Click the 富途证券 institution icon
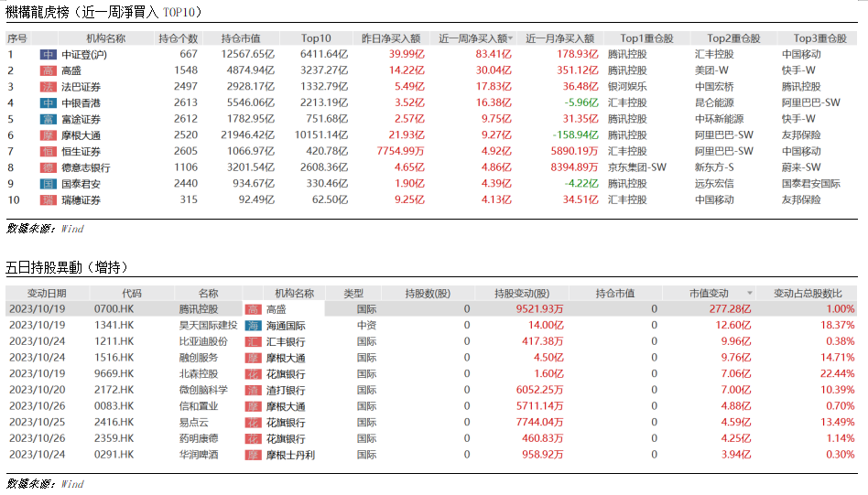This screenshot has width=868, height=495. 49,120
